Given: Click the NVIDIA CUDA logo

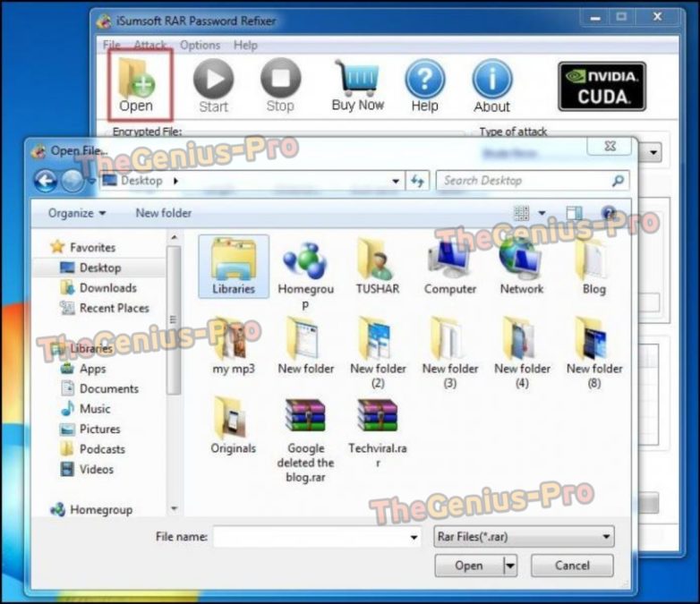Looking at the screenshot, I should (x=602, y=86).
